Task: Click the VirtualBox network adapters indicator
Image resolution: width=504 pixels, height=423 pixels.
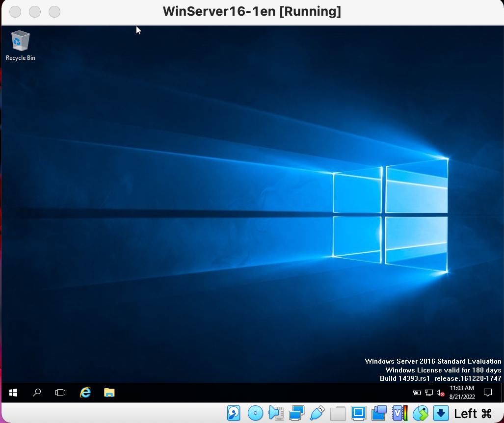Action: 296,413
